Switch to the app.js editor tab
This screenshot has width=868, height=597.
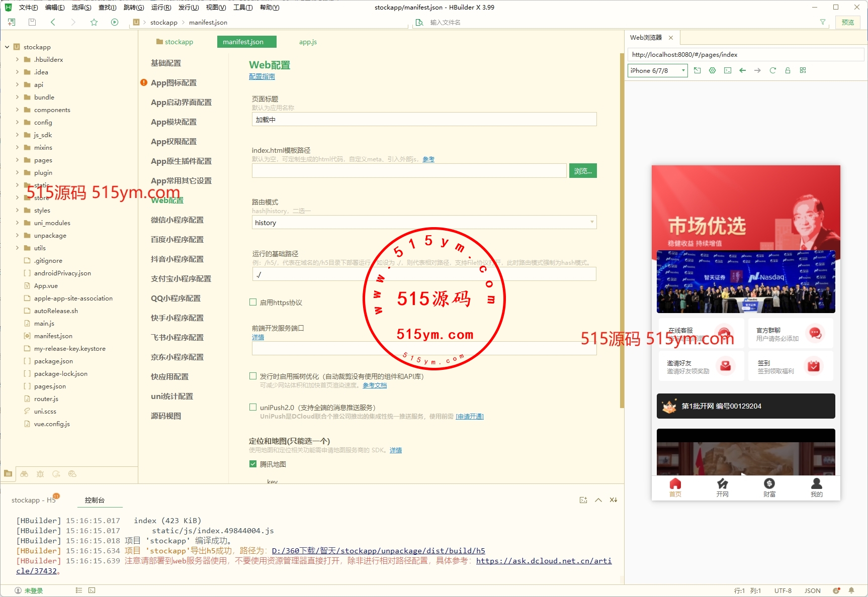pyautogui.click(x=308, y=42)
